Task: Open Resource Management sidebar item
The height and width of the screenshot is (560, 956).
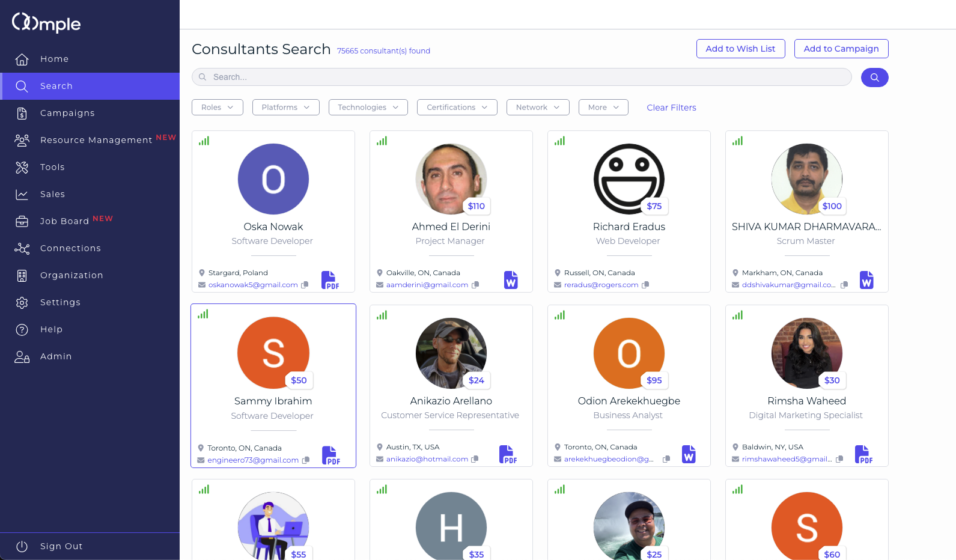Action: pyautogui.click(x=96, y=140)
